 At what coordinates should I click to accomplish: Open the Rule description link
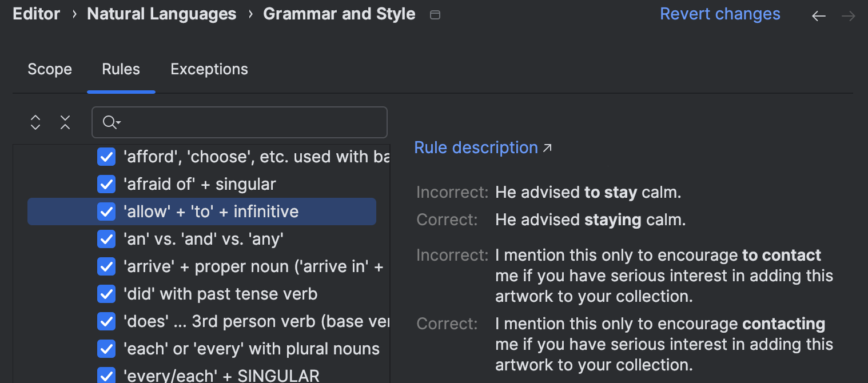tap(476, 147)
